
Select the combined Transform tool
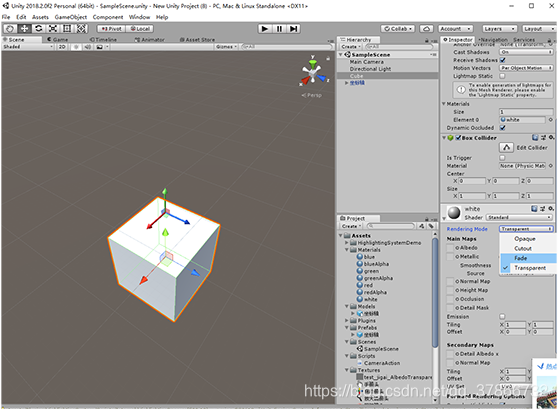pos(81,29)
